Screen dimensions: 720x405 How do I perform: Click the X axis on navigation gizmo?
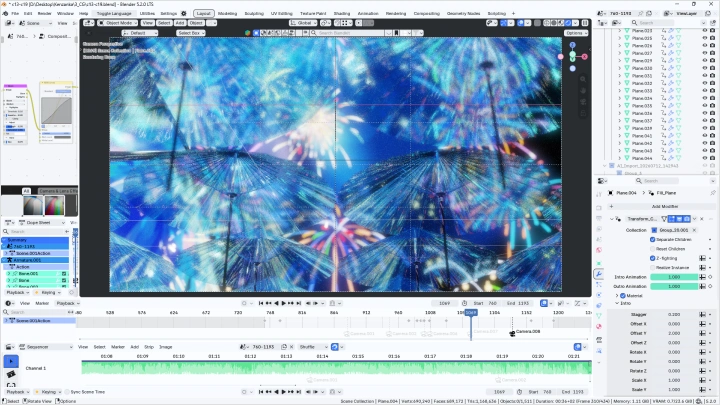click(584, 56)
